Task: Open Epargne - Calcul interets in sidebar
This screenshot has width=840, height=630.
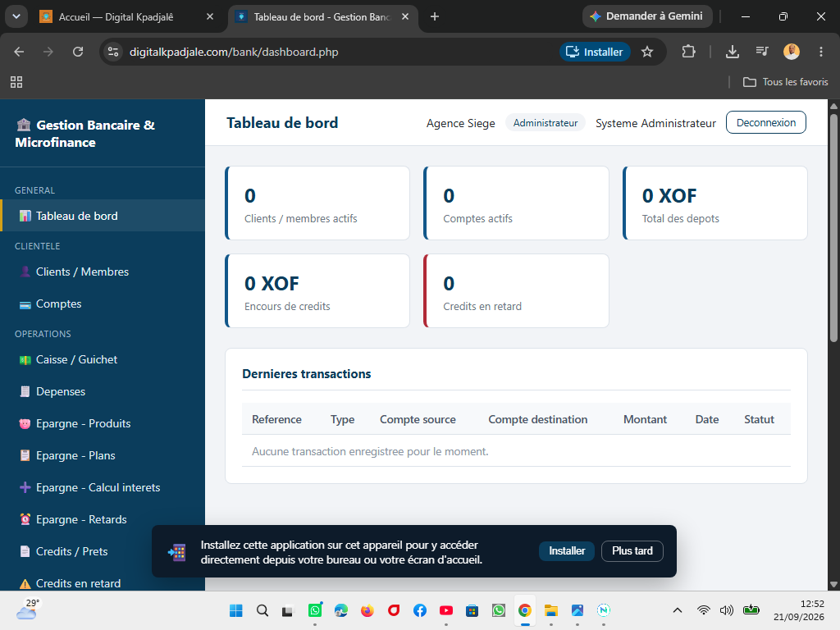Action: (103, 487)
